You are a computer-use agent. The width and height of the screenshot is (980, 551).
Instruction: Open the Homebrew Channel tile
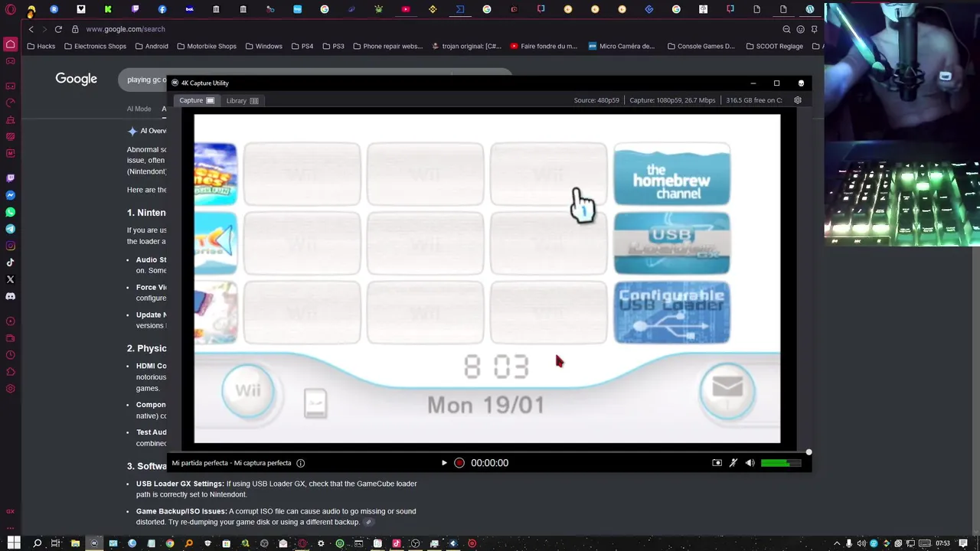point(671,174)
